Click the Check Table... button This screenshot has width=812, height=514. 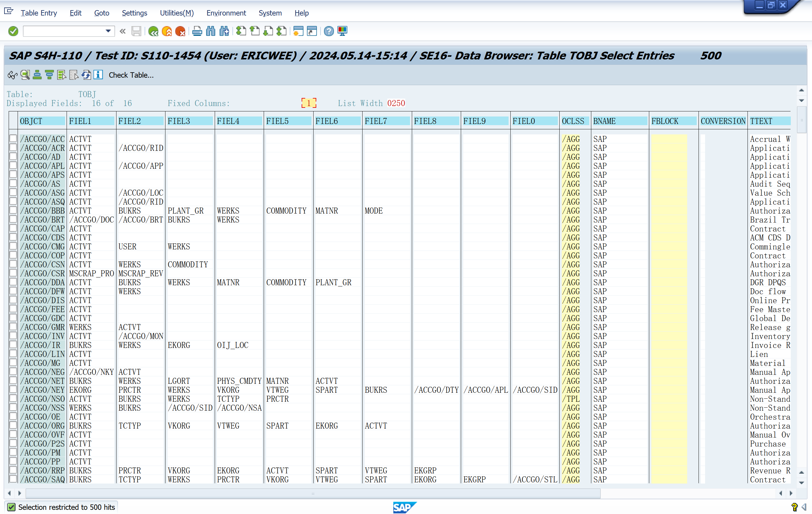[x=131, y=75]
